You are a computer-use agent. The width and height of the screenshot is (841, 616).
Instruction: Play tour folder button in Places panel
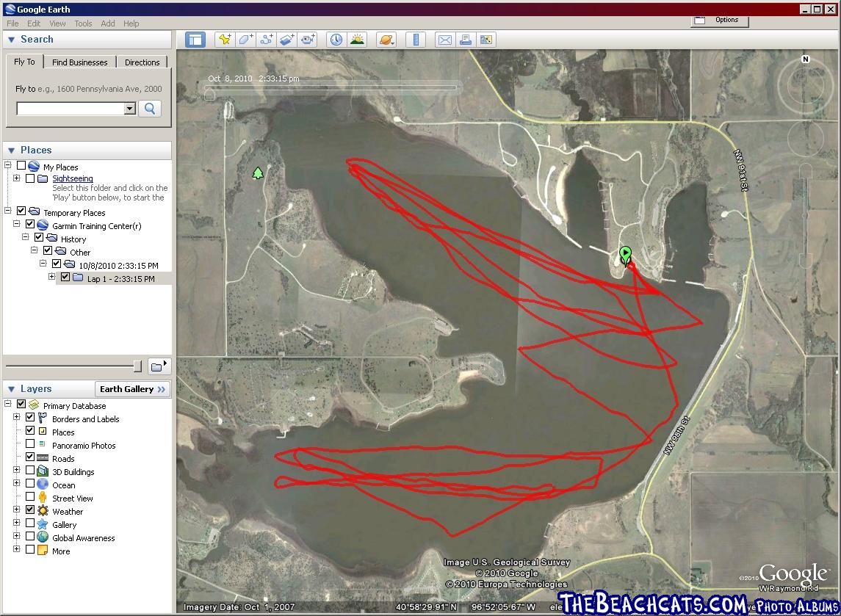tap(159, 366)
